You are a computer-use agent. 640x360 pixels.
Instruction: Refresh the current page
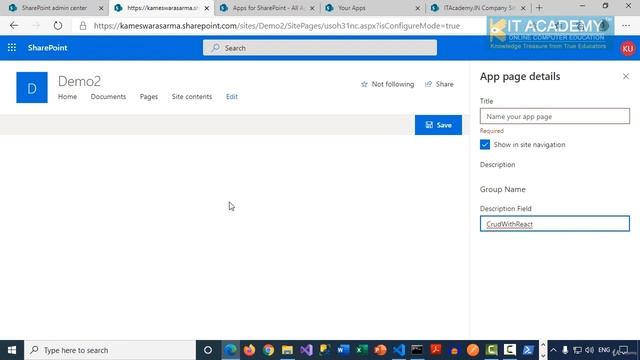coord(58,26)
